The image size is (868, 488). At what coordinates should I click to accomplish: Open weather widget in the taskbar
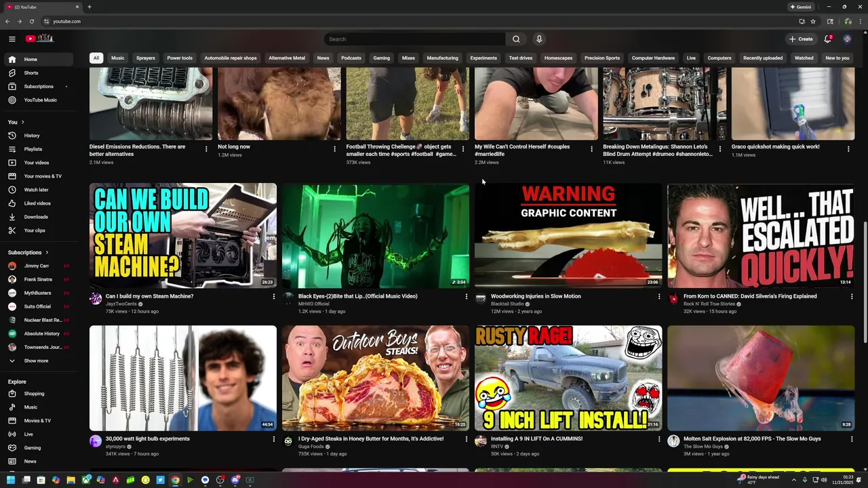(x=758, y=480)
